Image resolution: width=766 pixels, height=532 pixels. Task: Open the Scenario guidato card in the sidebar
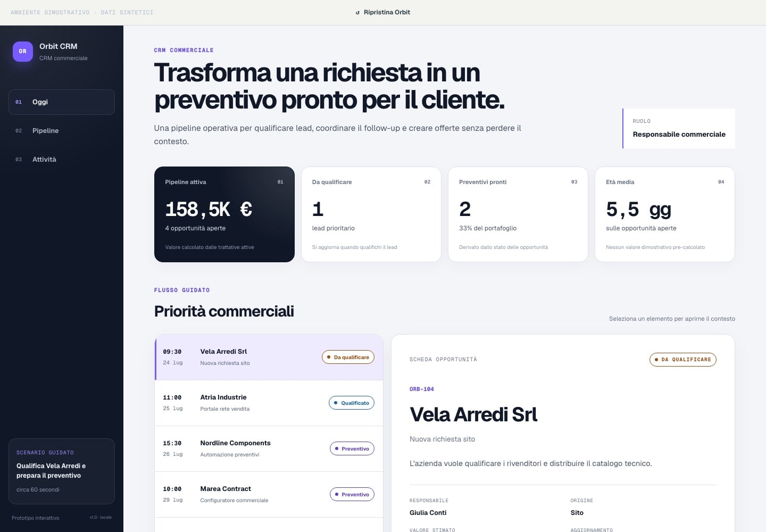pos(62,471)
